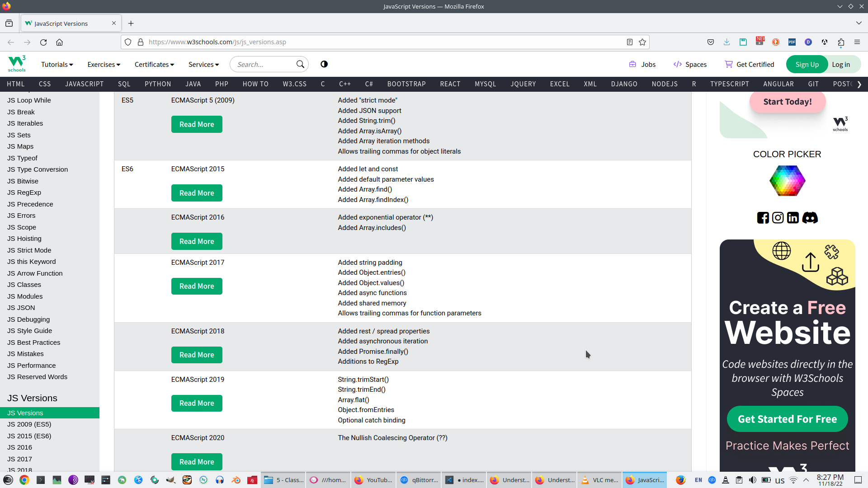Viewport: 868px width, 488px height.
Task: Open the Certificates dropdown menu
Action: coord(154,65)
